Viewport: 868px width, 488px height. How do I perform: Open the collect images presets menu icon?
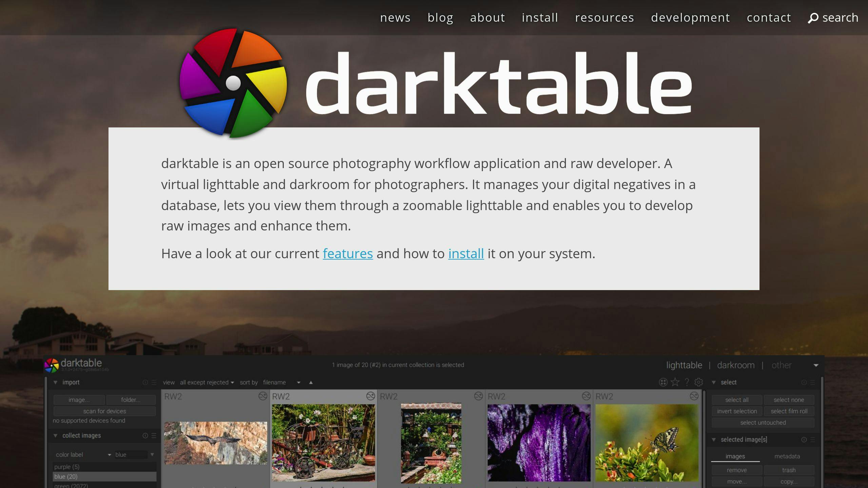pos(154,435)
